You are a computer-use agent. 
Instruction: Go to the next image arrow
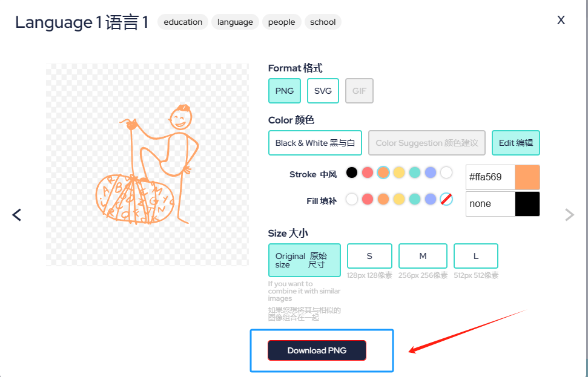[569, 215]
